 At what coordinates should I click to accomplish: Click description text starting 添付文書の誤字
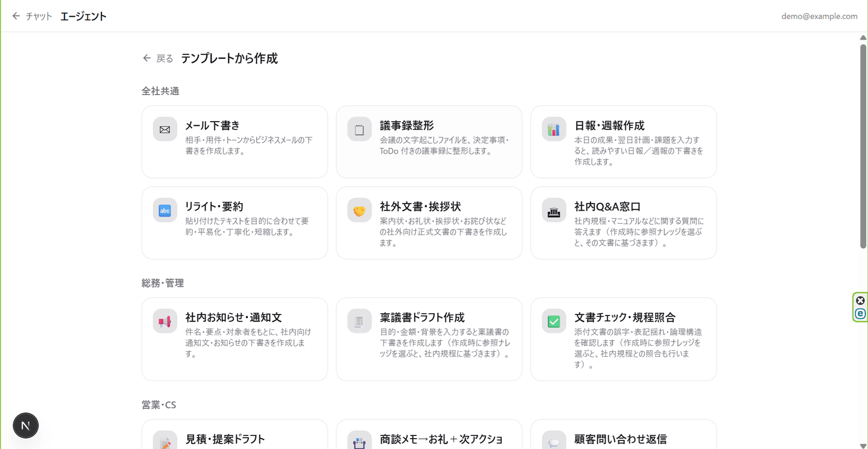coord(639,348)
